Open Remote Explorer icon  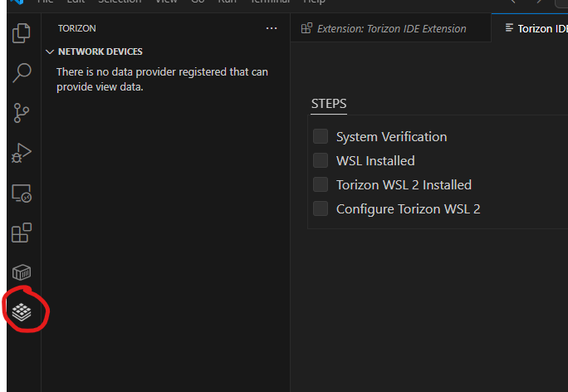[x=22, y=194]
